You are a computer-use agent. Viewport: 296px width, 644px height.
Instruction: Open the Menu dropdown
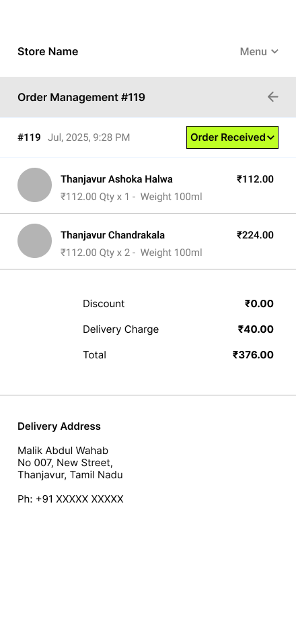pos(259,52)
